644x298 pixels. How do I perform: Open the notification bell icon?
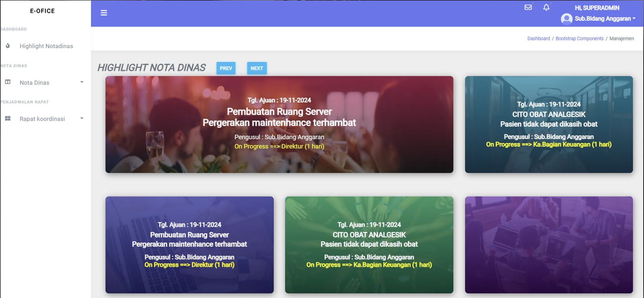pos(546,7)
